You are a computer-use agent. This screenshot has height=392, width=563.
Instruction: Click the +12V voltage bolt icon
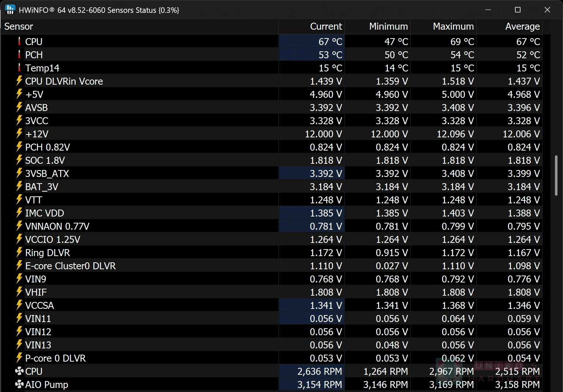pos(19,133)
